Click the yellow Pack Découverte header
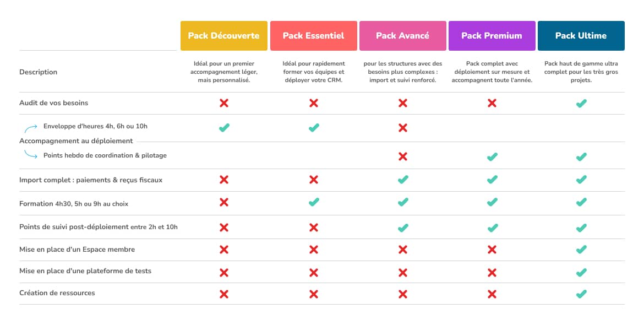Image resolution: width=644 pixels, height=325 pixels. pyautogui.click(x=223, y=36)
